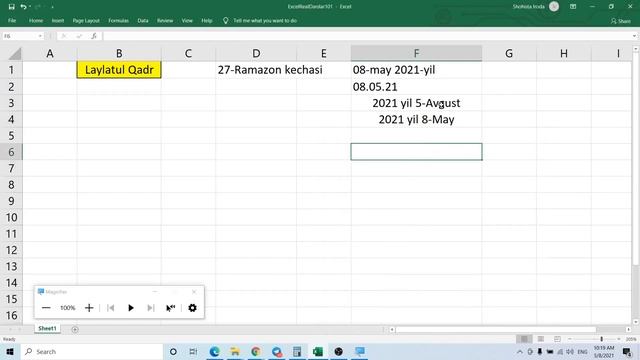The height and width of the screenshot is (360, 640).
Task: Open the Help ribbon tab
Action: click(207, 20)
